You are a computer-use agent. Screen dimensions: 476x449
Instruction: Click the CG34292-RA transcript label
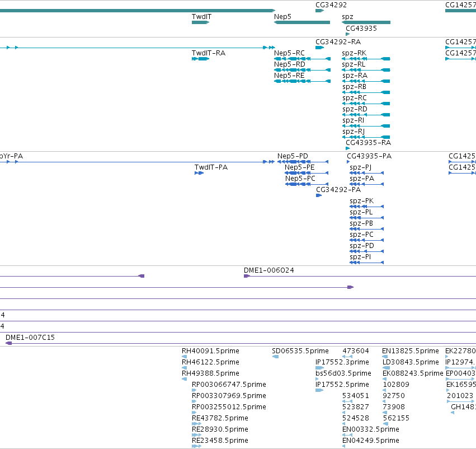tap(338, 42)
